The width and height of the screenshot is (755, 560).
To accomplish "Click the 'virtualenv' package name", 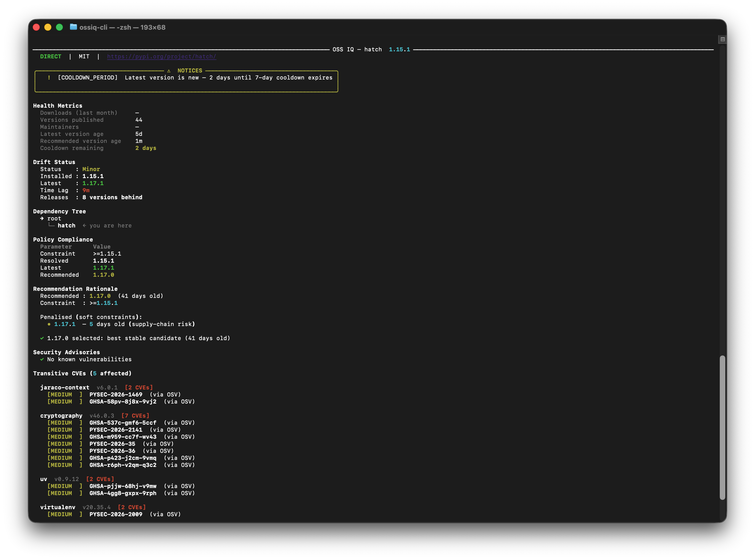I will point(58,507).
